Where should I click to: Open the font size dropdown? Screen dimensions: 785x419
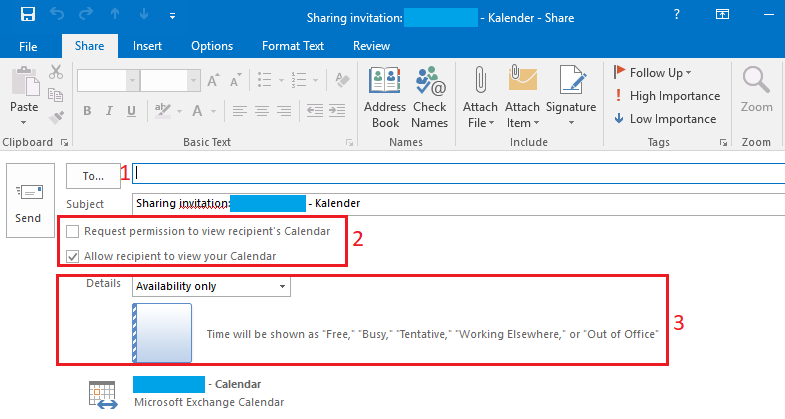[x=194, y=80]
